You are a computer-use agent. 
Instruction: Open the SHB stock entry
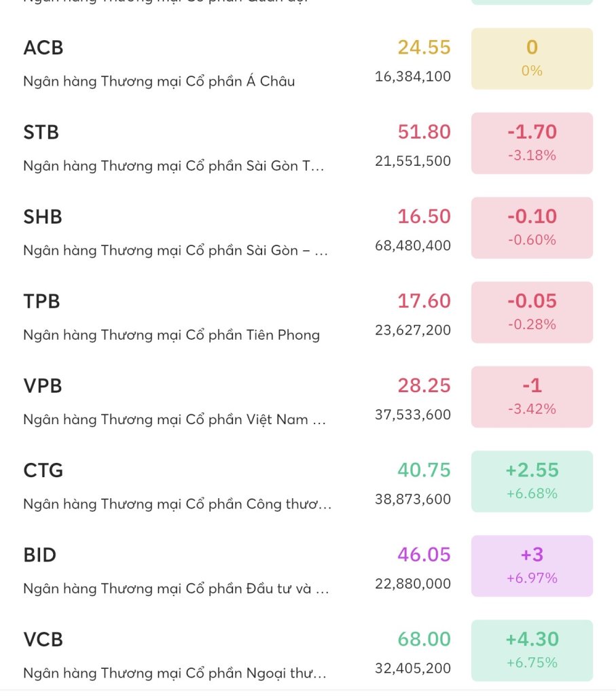tap(204, 232)
